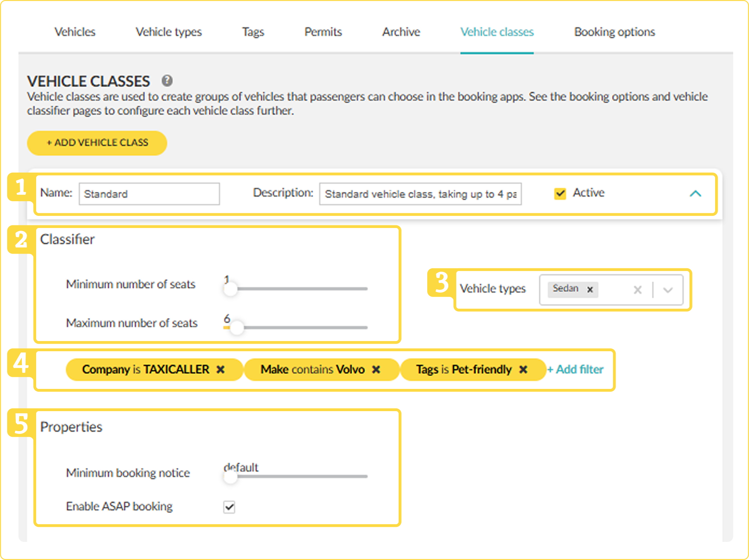
Task: Clear all selected vehicle types
Action: pos(637,290)
